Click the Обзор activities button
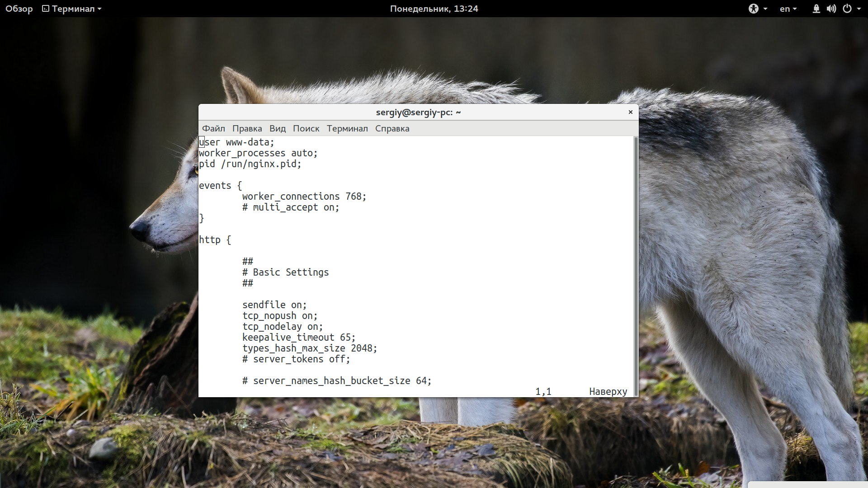Image resolution: width=868 pixels, height=488 pixels. pyautogui.click(x=19, y=9)
